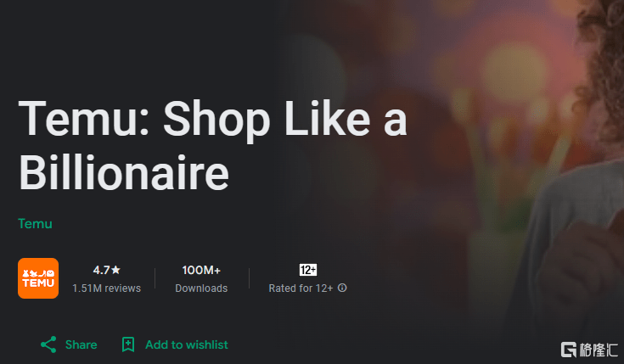Click the share arrow icon
Viewport: 624px width, 364px height.
pyautogui.click(x=48, y=344)
